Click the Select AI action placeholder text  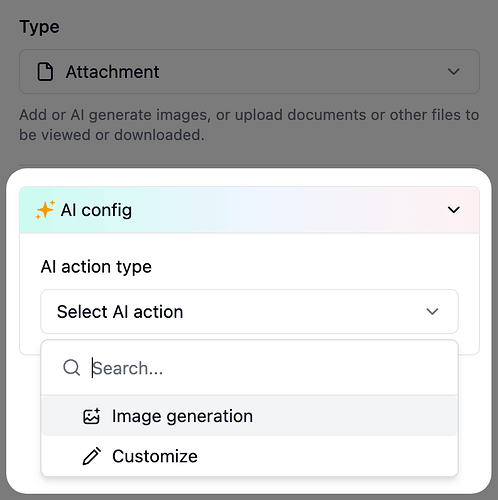coord(120,312)
